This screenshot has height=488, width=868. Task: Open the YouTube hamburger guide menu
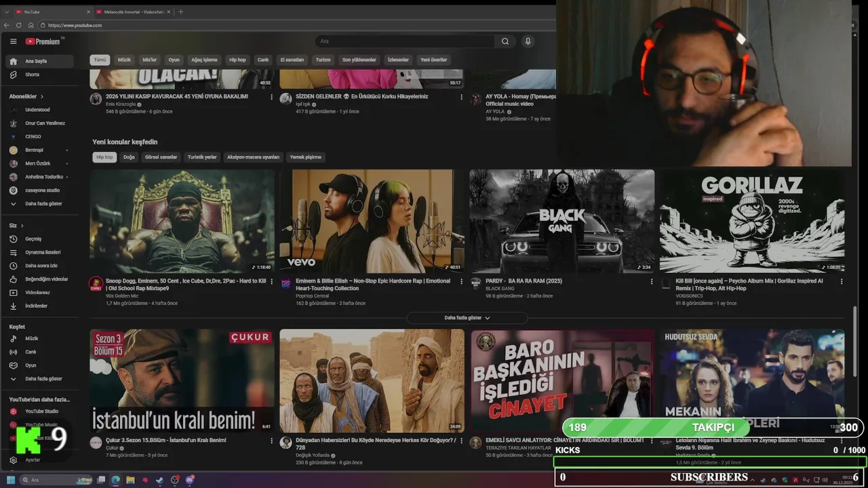point(13,41)
